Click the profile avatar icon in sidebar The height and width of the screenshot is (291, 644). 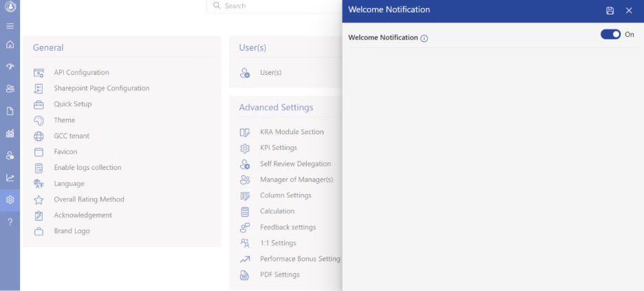pyautogui.click(x=10, y=7)
